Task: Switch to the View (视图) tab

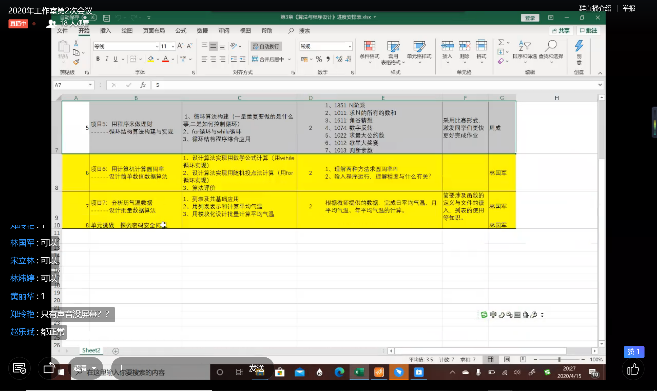Action: (x=245, y=31)
